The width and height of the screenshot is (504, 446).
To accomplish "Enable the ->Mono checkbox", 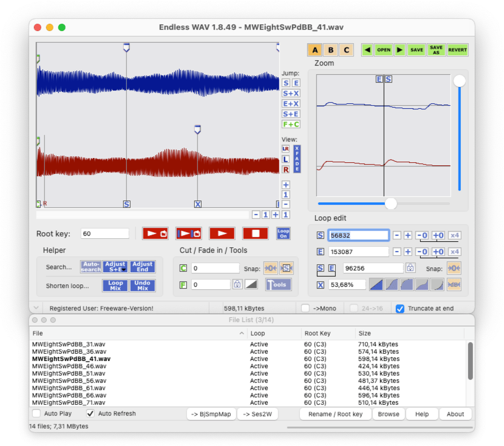I will (305, 309).
